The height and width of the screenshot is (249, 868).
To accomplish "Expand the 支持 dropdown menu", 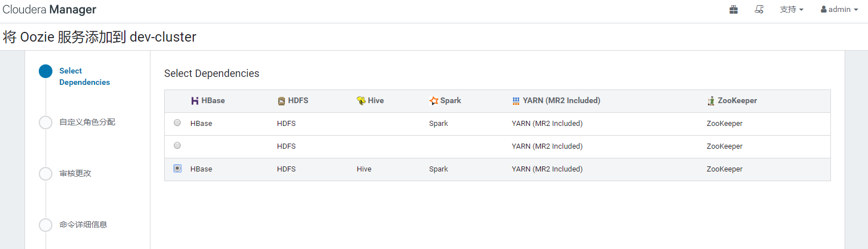I will pos(792,10).
